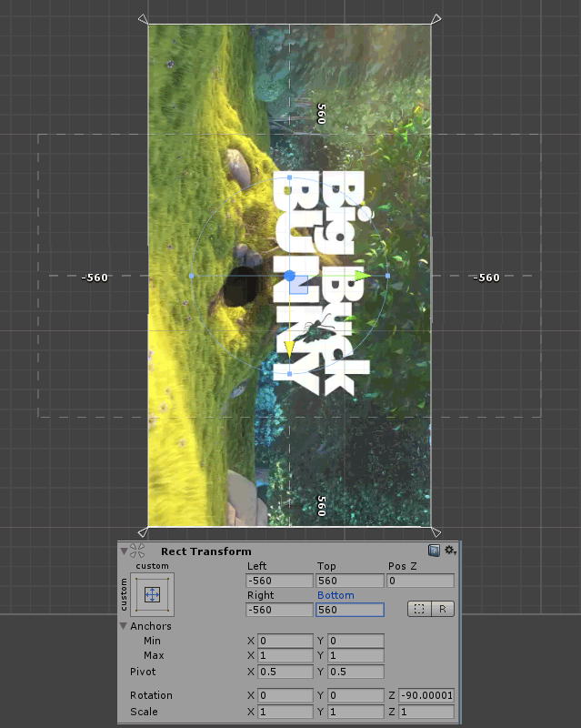Click the right blue handle on the rotation circle

388,276
